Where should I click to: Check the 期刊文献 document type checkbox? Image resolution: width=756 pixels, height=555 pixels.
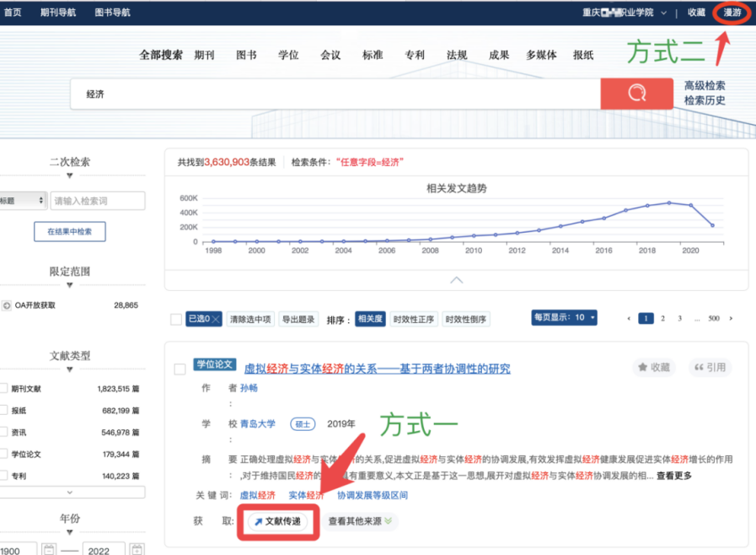[4, 389]
